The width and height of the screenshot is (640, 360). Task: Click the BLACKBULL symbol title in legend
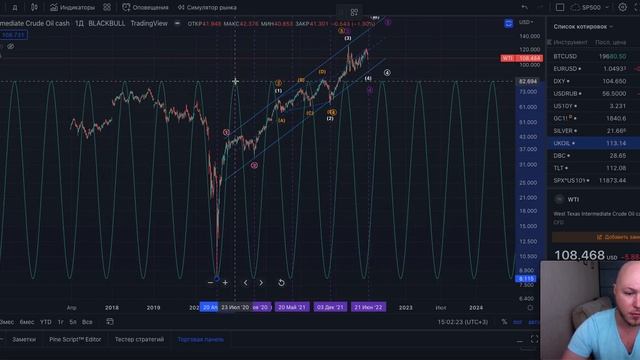click(x=107, y=24)
